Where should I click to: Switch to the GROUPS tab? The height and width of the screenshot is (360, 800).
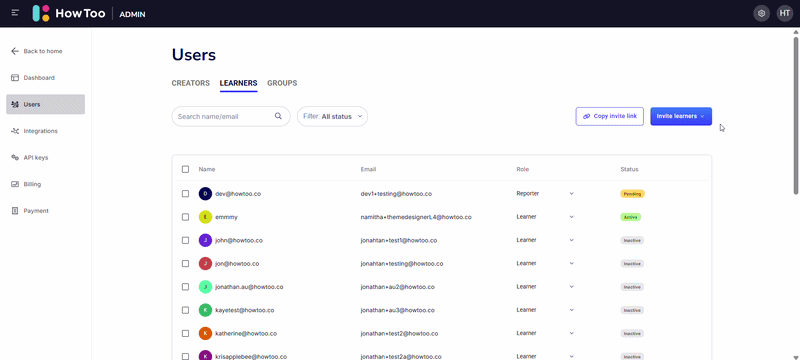coord(282,83)
